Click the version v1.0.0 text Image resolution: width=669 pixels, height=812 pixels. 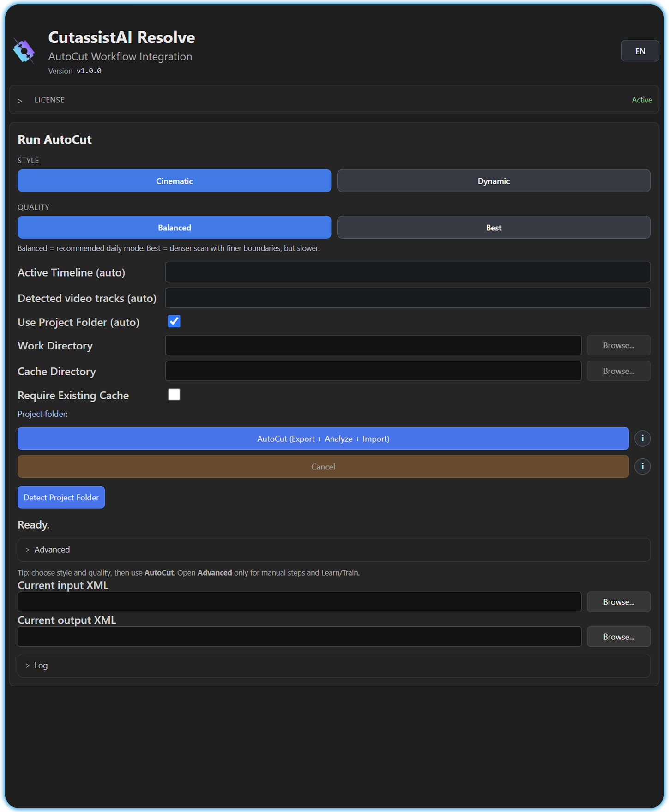coord(89,71)
